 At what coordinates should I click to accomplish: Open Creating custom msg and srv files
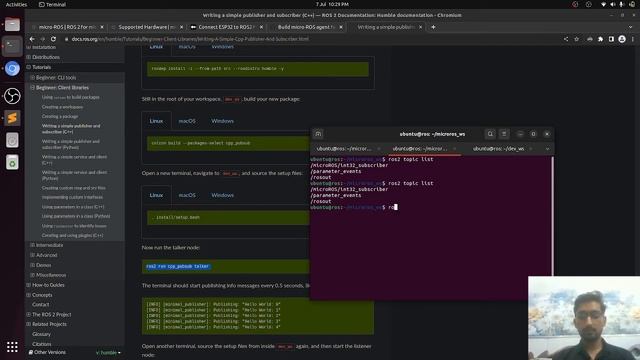pyautogui.click(x=74, y=188)
